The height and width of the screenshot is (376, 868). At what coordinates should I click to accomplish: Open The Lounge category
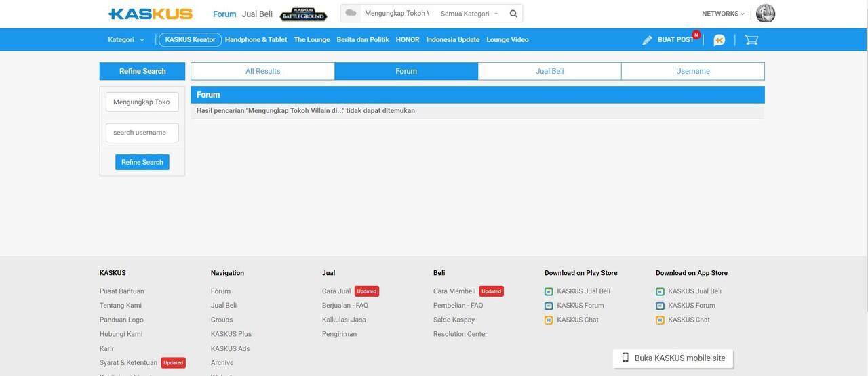pyautogui.click(x=312, y=40)
